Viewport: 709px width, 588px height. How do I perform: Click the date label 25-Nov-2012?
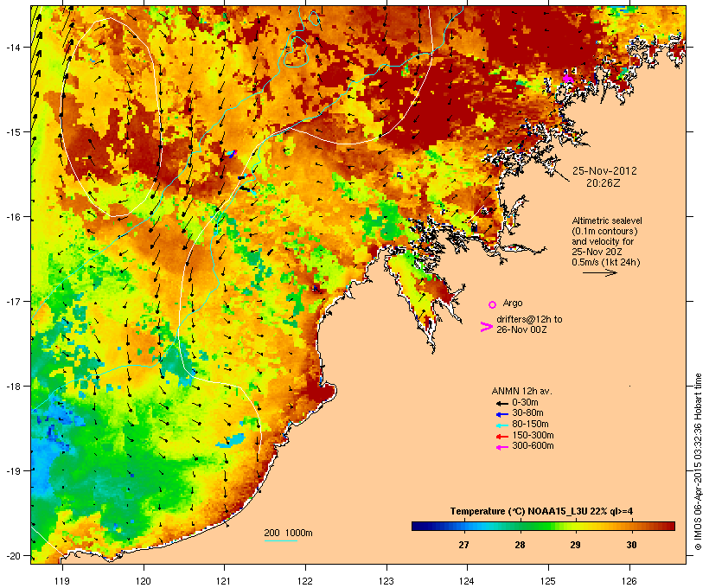[604, 171]
